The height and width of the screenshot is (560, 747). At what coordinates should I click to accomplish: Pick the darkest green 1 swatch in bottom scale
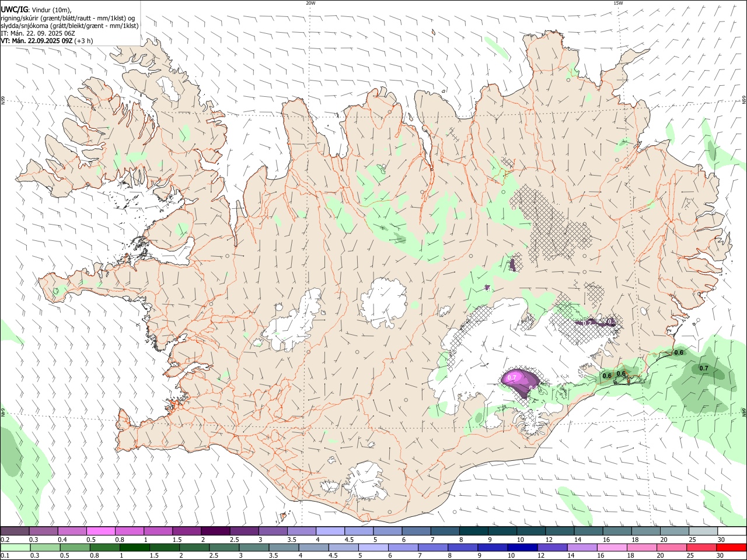134,547
